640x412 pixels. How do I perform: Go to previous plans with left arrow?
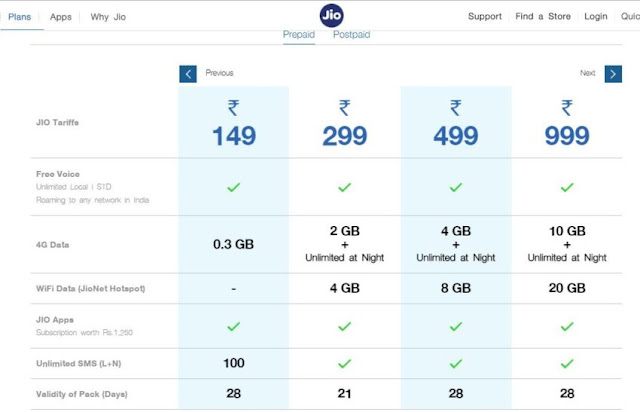click(x=188, y=74)
